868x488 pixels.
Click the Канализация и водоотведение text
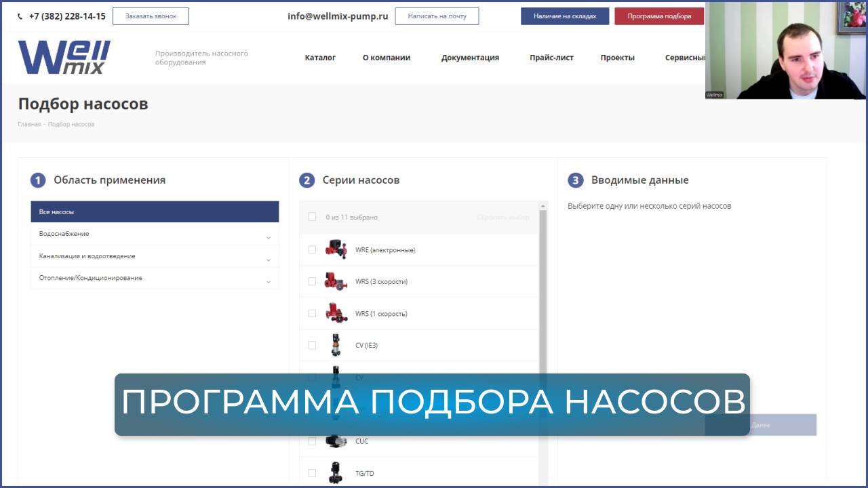tap(87, 256)
